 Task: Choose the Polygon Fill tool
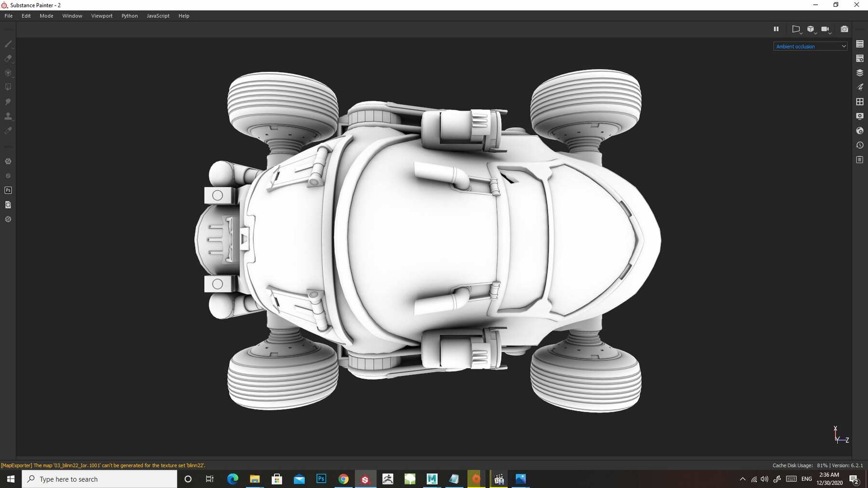click(8, 87)
